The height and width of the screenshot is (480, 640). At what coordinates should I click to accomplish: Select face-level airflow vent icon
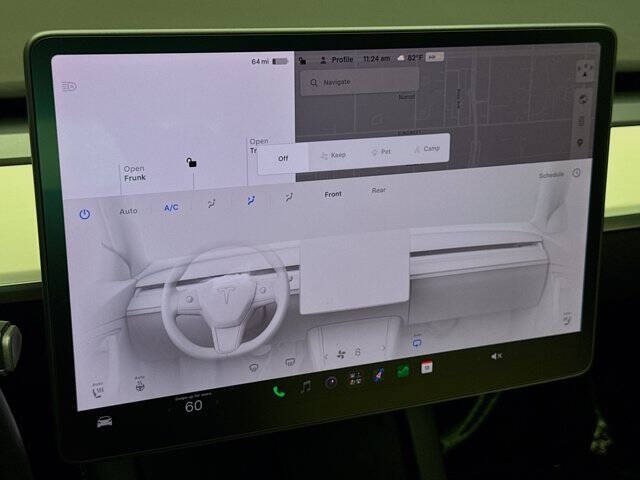251,200
